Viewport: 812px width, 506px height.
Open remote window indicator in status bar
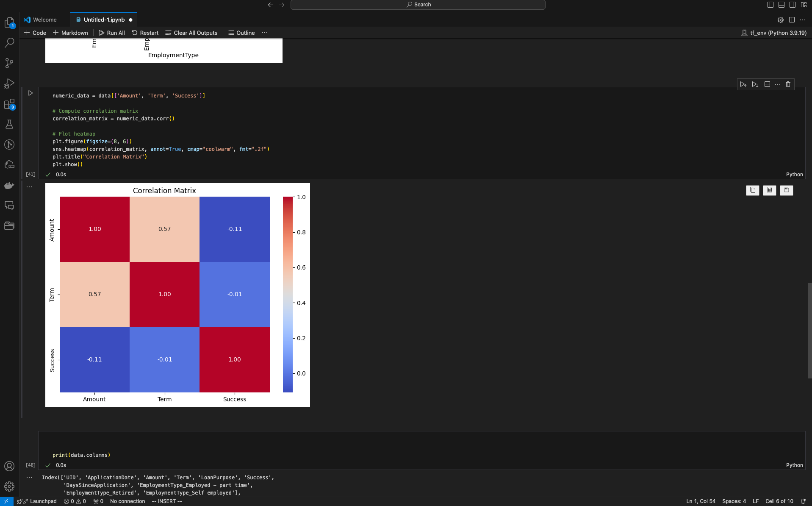[x=6, y=501]
